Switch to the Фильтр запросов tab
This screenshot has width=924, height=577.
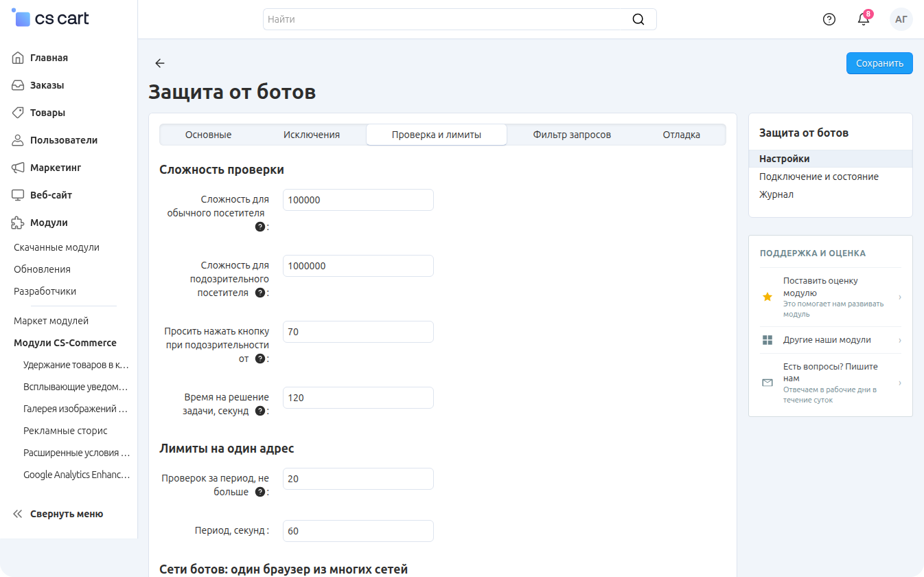(572, 135)
